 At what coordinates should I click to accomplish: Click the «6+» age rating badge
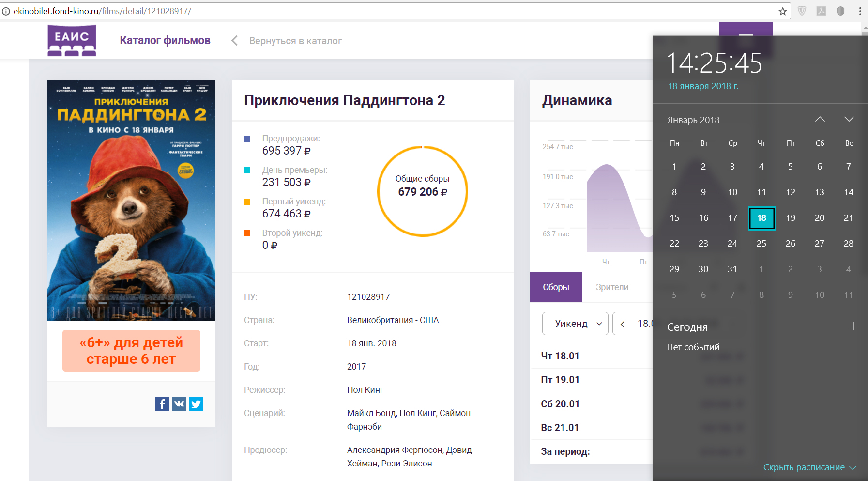click(x=131, y=351)
